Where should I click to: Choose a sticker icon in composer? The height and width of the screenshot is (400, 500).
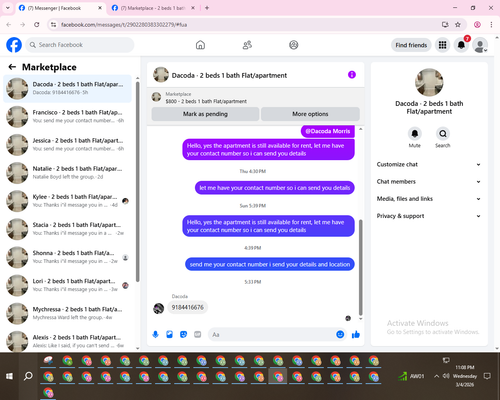pyautogui.click(x=183, y=334)
